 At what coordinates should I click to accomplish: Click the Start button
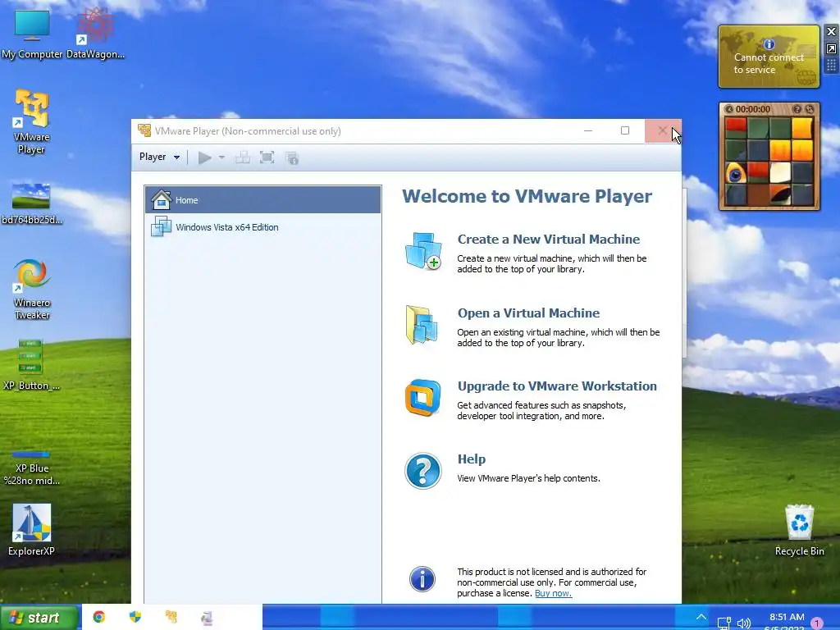pos(39,618)
